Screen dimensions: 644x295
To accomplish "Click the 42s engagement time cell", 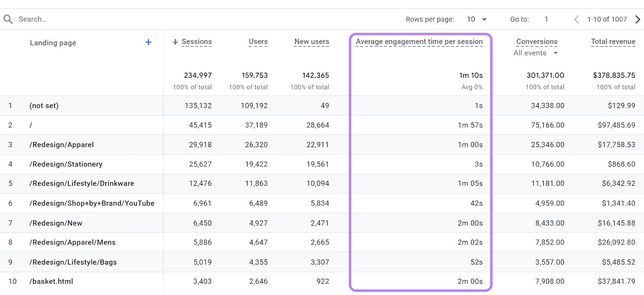I will click(x=477, y=203).
